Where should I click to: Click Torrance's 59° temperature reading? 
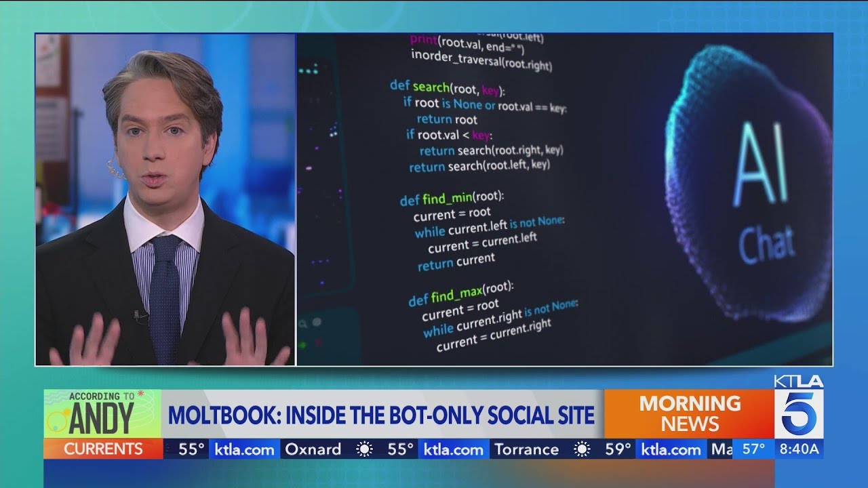click(x=617, y=449)
